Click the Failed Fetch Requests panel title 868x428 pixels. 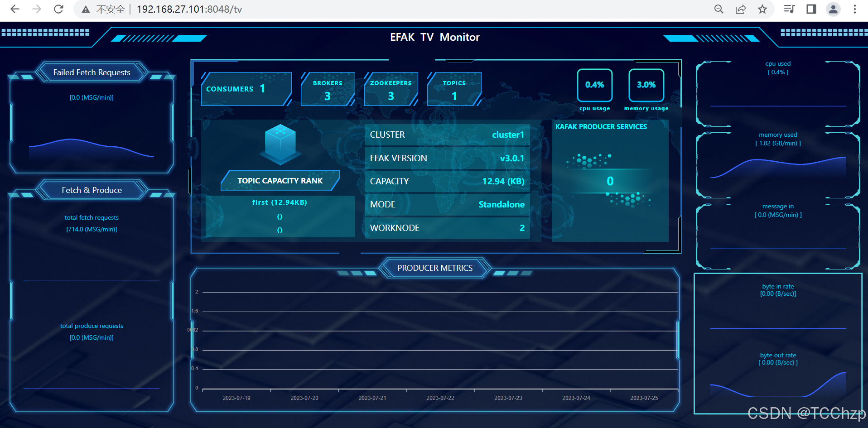click(x=92, y=72)
